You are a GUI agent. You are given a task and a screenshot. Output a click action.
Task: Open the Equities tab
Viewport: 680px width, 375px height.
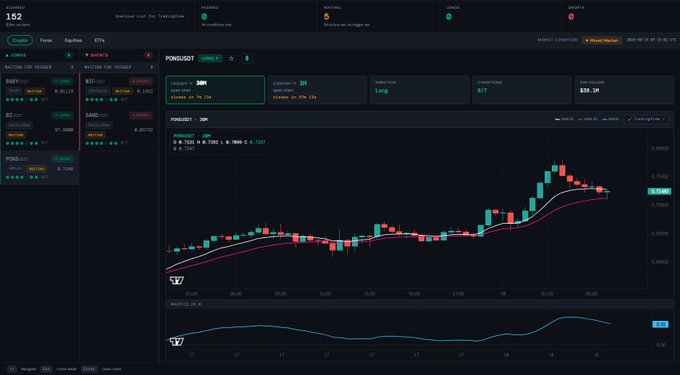[x=73, y=40]
